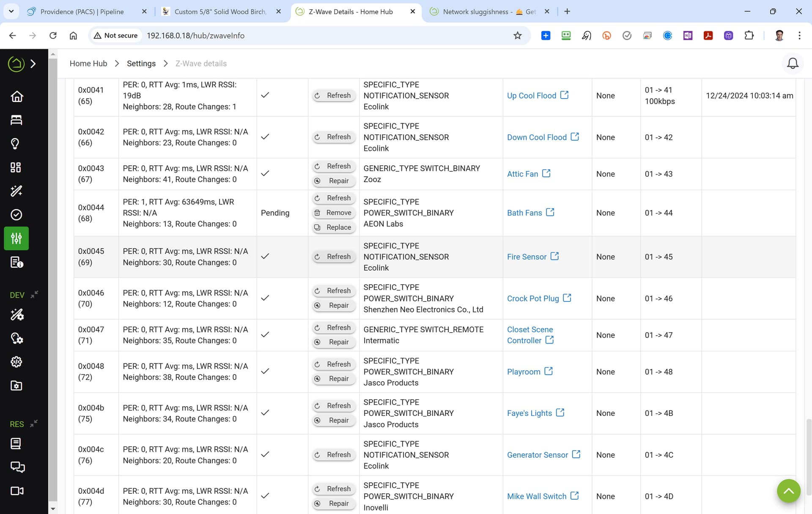Click Repair for Attic Fan device
The width and height of the screenshot is (812, 514).
tap(334, 181)
